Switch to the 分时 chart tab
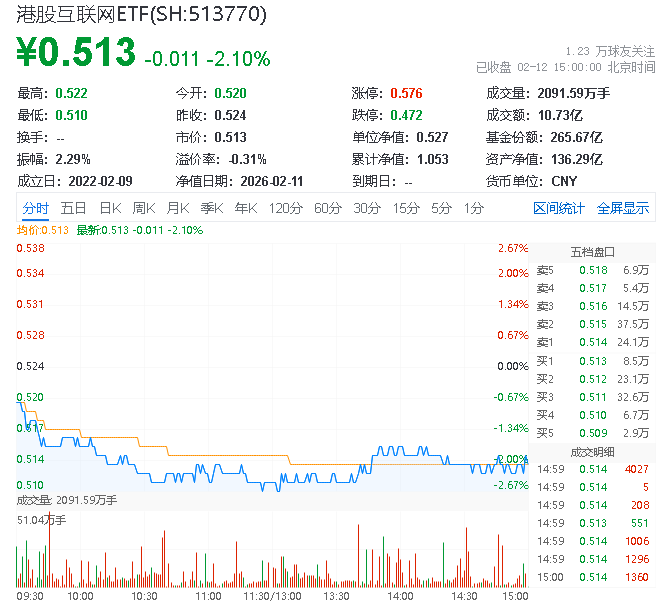This screenshot has height=615, width=656. coord(36,208)
